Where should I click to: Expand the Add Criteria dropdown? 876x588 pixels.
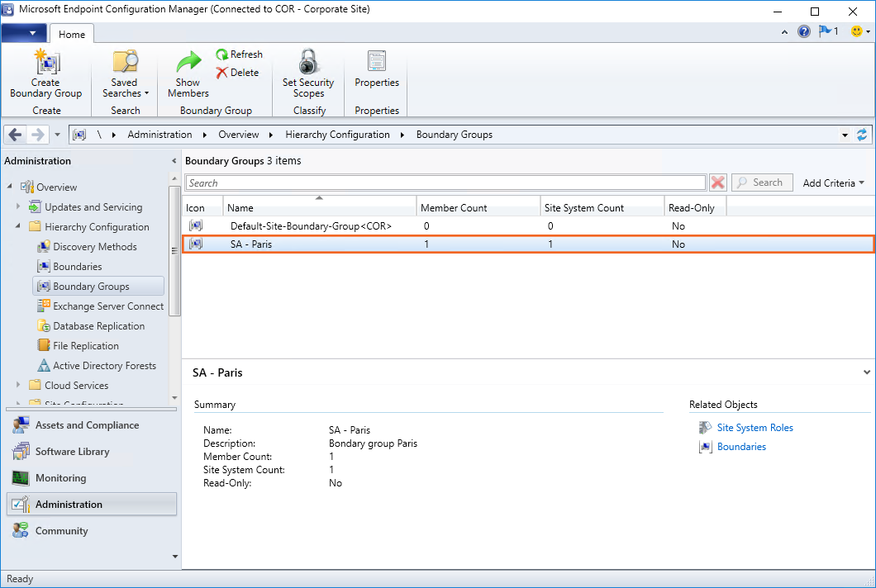tap(833, 183)
